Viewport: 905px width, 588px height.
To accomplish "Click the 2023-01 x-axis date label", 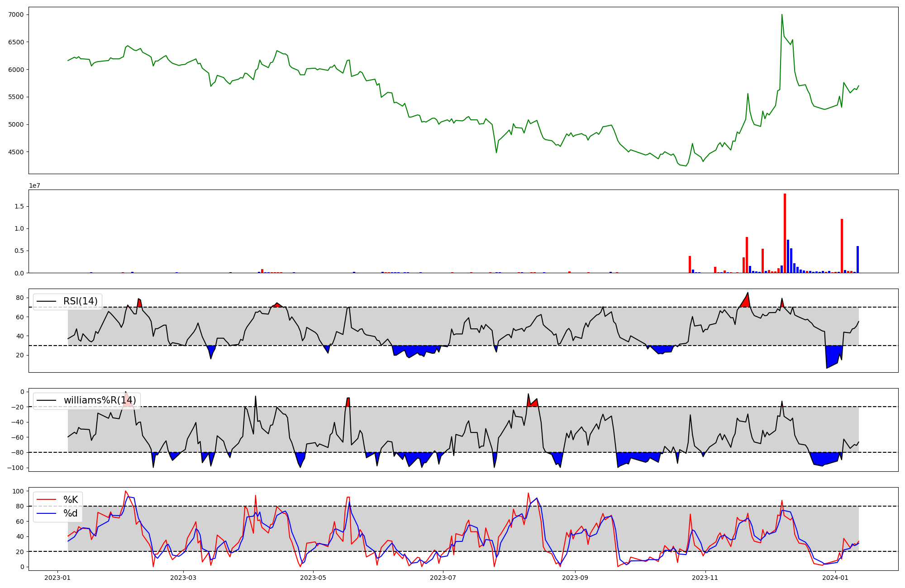I will pos(57,578).
